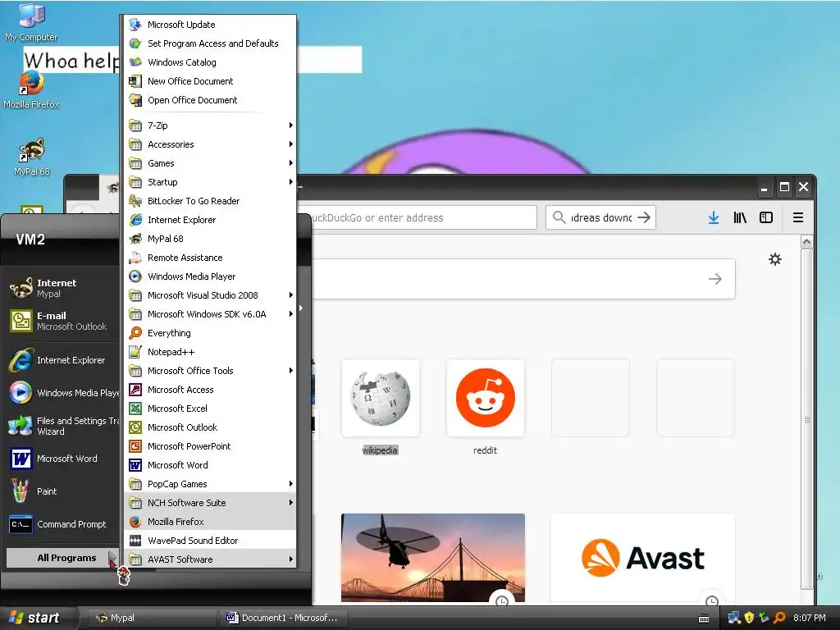Click browser vertical scrollbar up arrow
Image resolution: width=840 pixels, height=630 pixels.
tap(807, 242)
